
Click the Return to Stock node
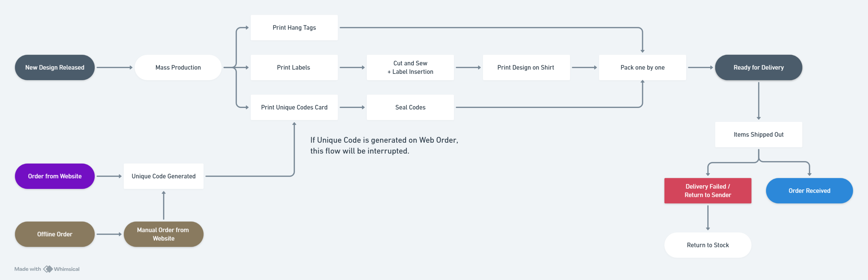pyautogui.click(x=708, y=245)
